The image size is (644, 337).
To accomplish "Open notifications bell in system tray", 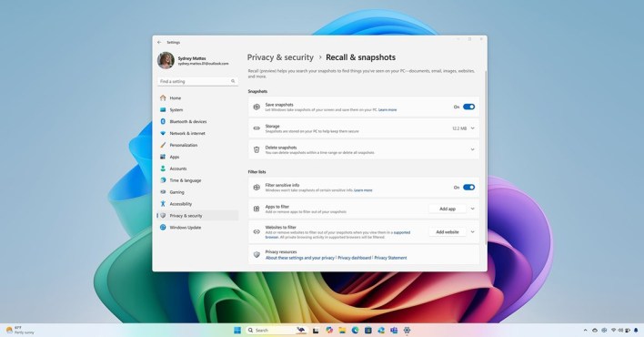I will 636,330.
